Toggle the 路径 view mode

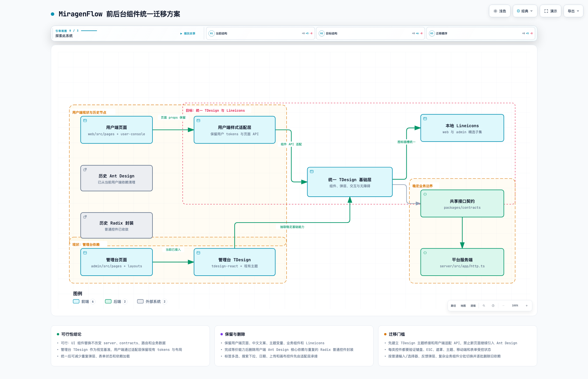[x=453, y=305]
